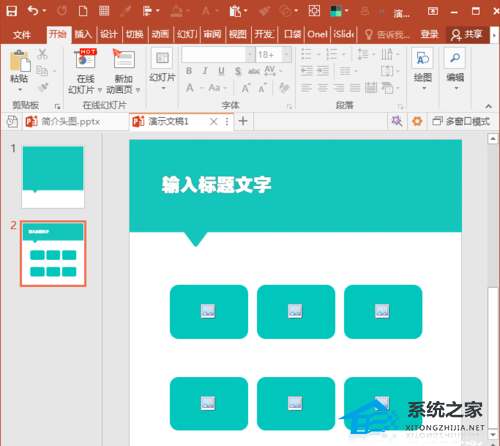Click the Paste clipboard icon
This screenshot has width=500, height=446.
click(20, 61)
